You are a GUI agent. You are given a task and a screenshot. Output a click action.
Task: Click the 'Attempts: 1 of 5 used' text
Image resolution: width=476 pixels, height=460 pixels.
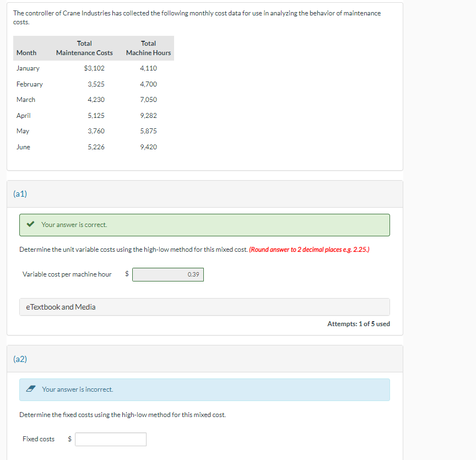359,324
